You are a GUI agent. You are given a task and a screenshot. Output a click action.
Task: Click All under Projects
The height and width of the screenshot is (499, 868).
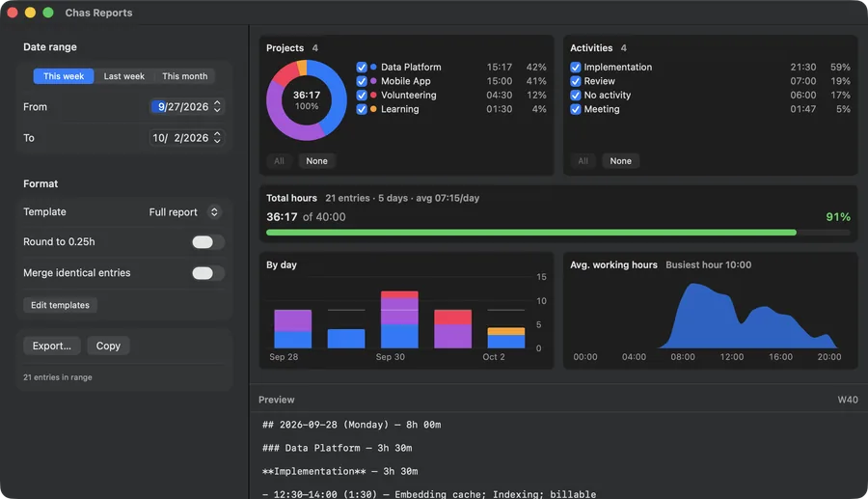click(x=279, y=161)
